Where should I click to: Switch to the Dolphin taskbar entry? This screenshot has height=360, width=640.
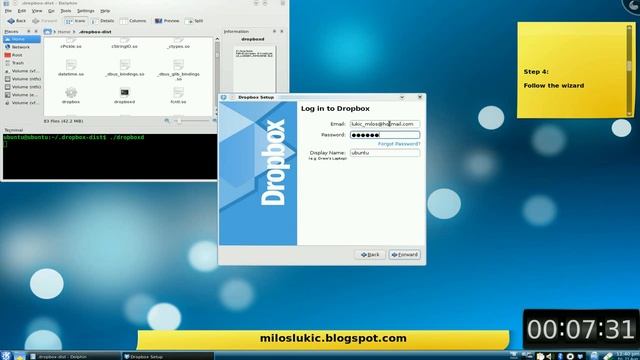(x=75, y=356)
